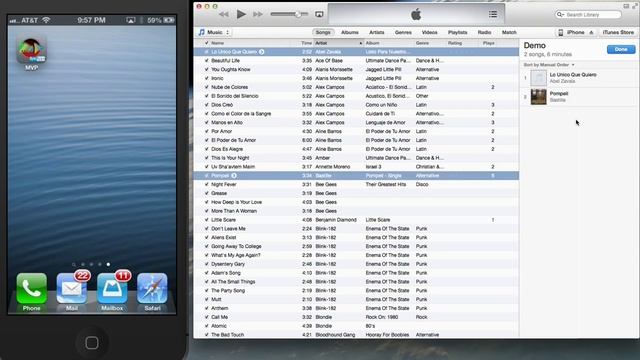The image size is (640, 360).
Task: Open the Up Next list icon
Action: tap(493, 14)
